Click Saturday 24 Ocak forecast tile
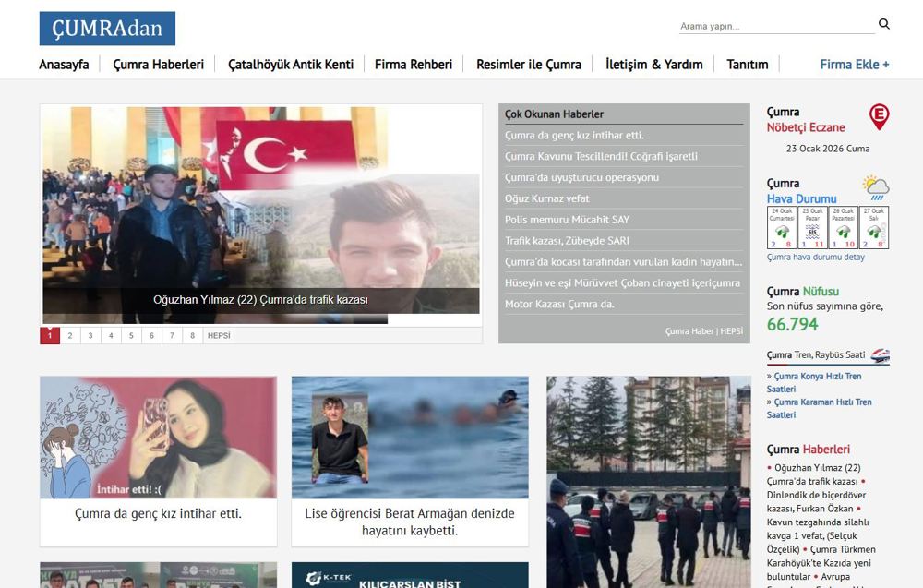Image resolution: width=923 pixels, height=588 pixels. click(782, 227)
